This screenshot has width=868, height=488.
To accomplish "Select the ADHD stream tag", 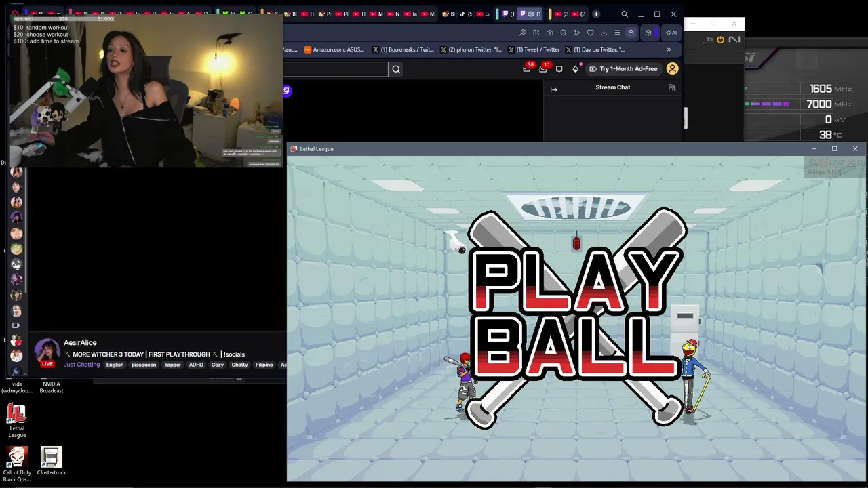I will [196, 365].
